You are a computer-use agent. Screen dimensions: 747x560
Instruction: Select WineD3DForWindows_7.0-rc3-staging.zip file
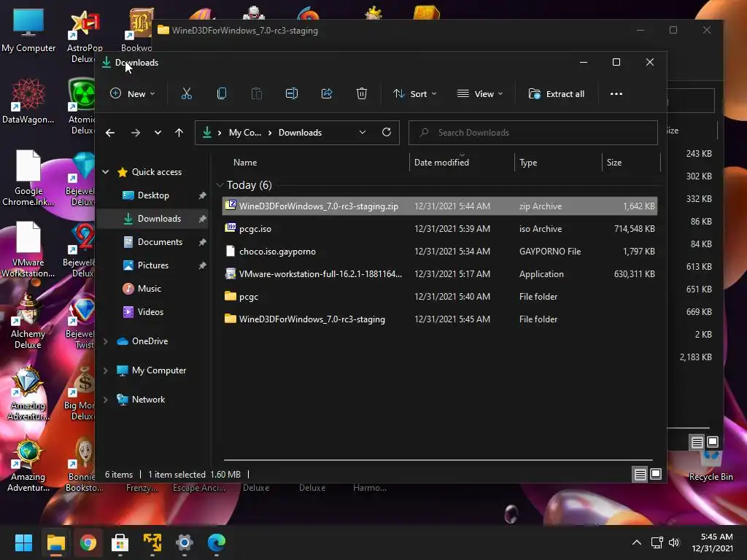coord(440,206)
